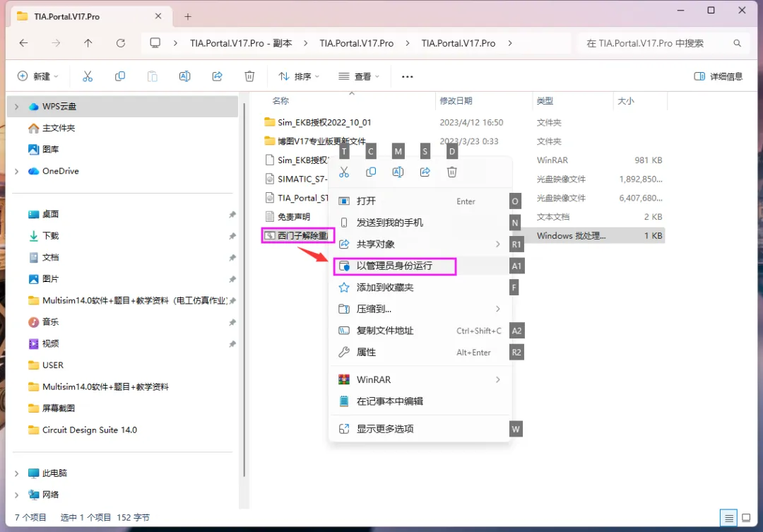Viewport: 763px width, 532px height.
Task: Select the 博图V17专业版更新文件 folder
Action: coord(315,141)
